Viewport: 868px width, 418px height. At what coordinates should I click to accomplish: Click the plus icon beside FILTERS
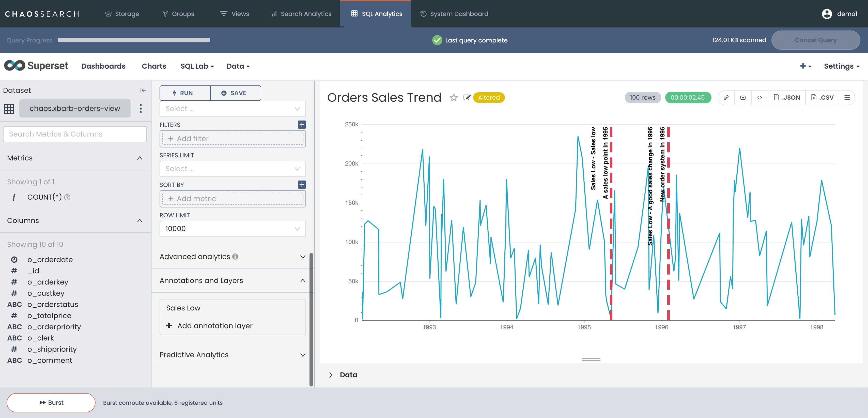302,125
